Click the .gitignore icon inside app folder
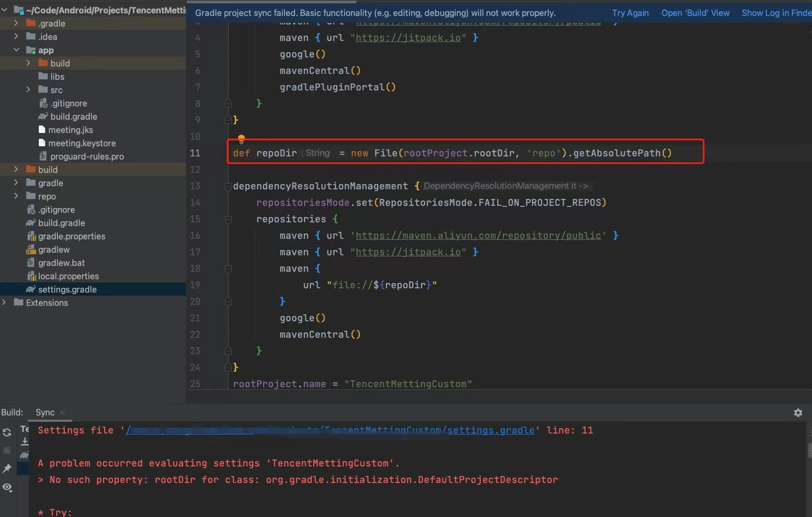The width and height of the screenshot is (812, 517). tap(43, 103)
